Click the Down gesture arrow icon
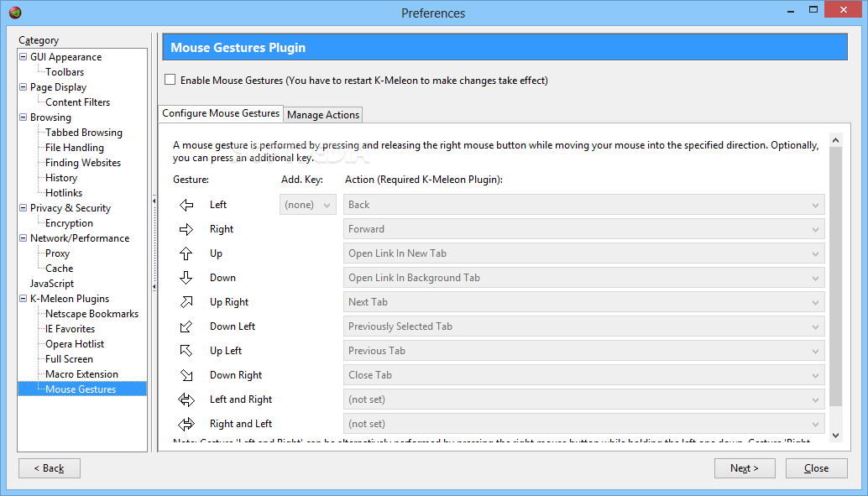This screenshot has height=496, width=868. click(186, 278)
